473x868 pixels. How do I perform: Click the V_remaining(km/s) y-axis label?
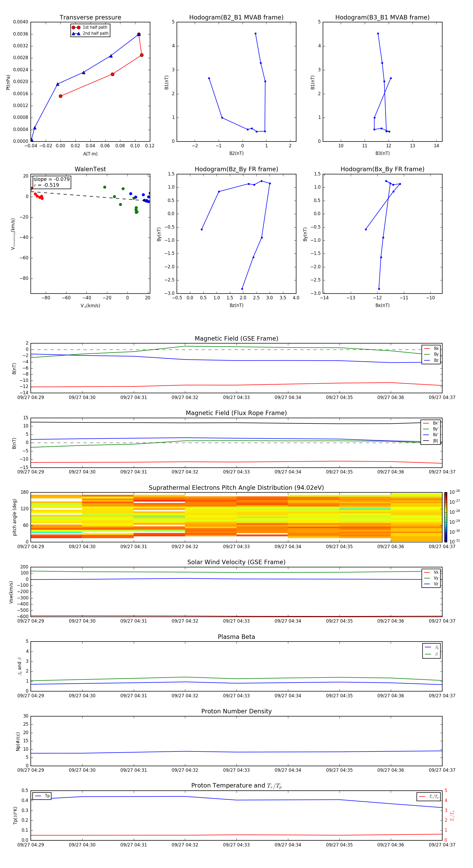point(13,234)
